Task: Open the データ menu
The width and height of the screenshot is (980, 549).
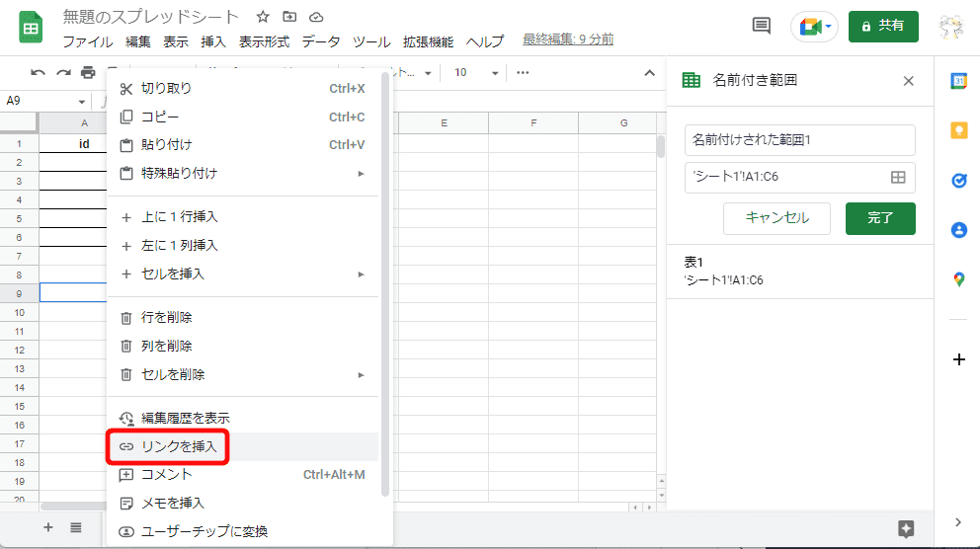Action: pyautogui.click(x=321, y=41)
